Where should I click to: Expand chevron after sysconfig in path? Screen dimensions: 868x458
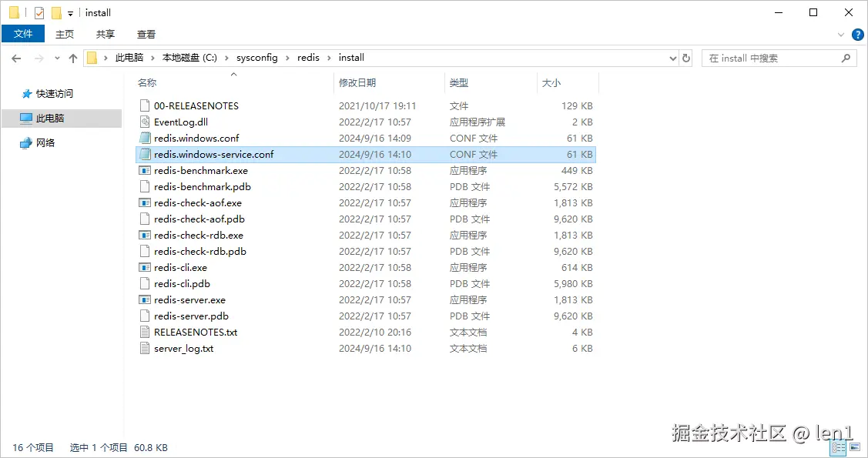click(287, 58)
